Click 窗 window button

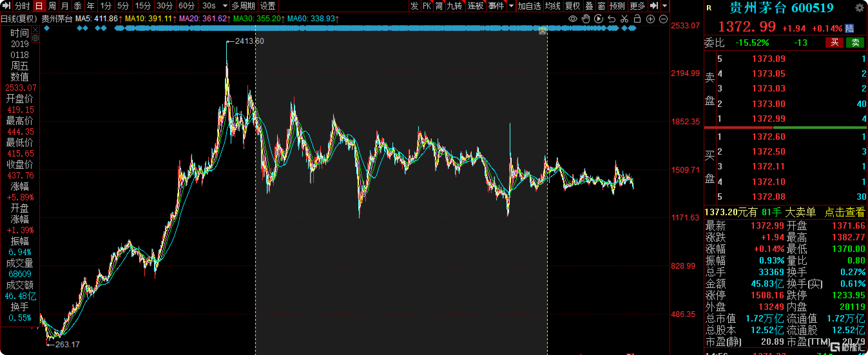(602, 6)
